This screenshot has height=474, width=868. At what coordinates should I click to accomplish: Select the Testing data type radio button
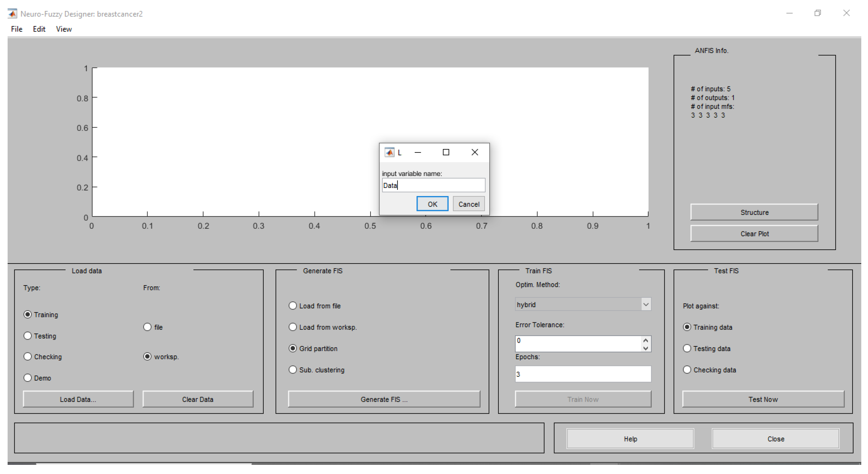coord(28,336)
